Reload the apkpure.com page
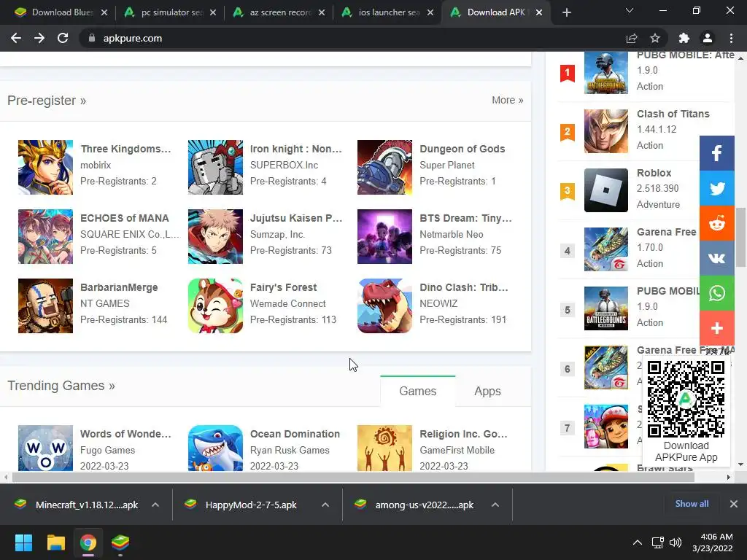Screen dimensions: 747x560 point(63,38)
